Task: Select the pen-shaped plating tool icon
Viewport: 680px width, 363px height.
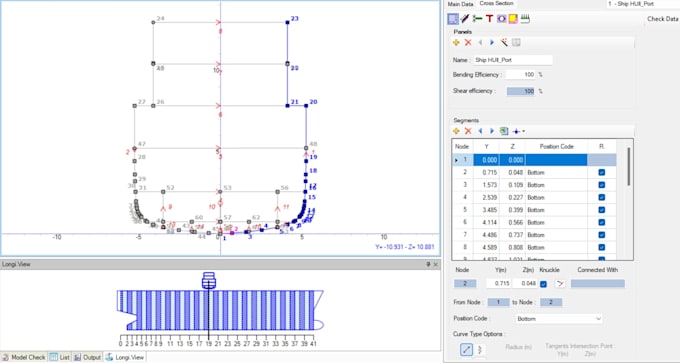Action: tap(464, 19)
